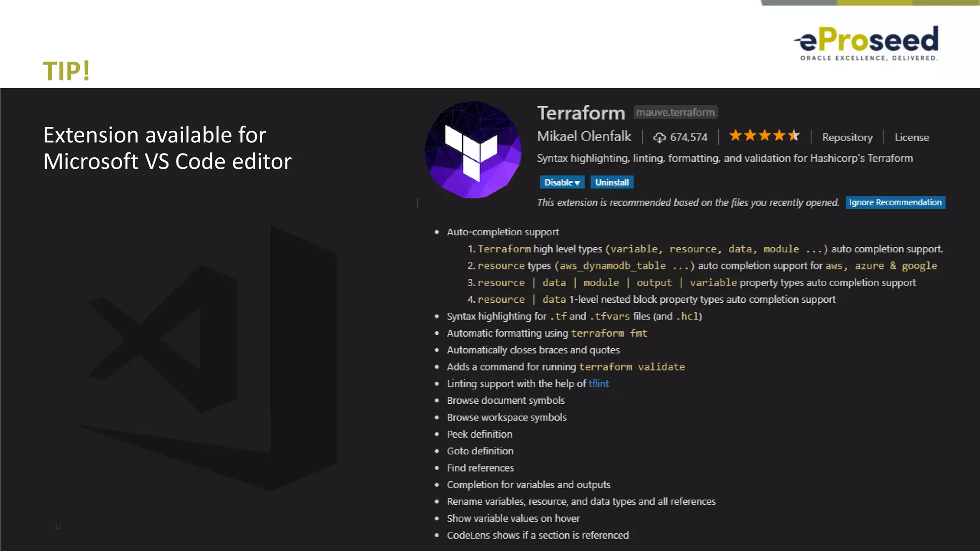Click 'Rename variables, resource, and data types' line

581,502
